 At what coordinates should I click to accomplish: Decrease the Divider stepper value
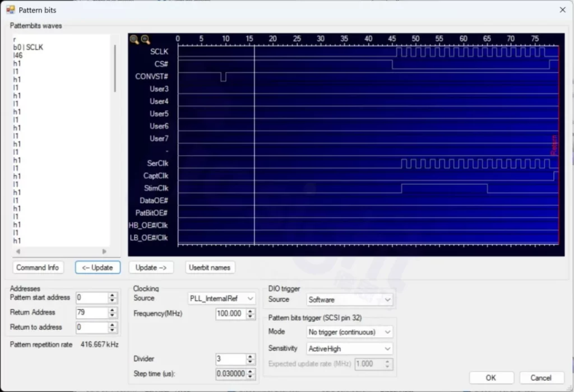(x=251, y=362)
